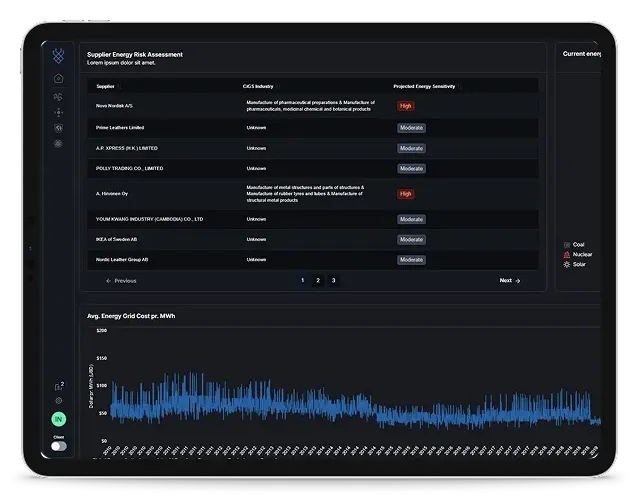Click Moderate badge for YOUM KWANG INDUSTRY row
639x499 pixels.
coord(412,219)
